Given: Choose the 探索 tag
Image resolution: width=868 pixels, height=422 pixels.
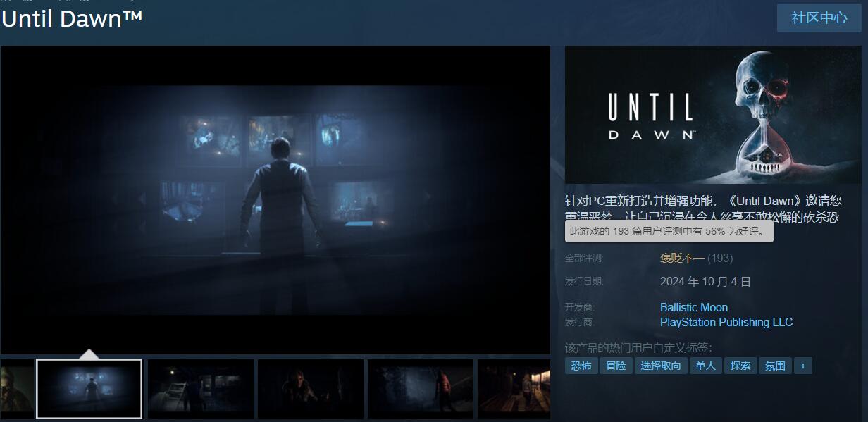Looking at the screenshot, I should pyautogui.click(x=740, y=366).
